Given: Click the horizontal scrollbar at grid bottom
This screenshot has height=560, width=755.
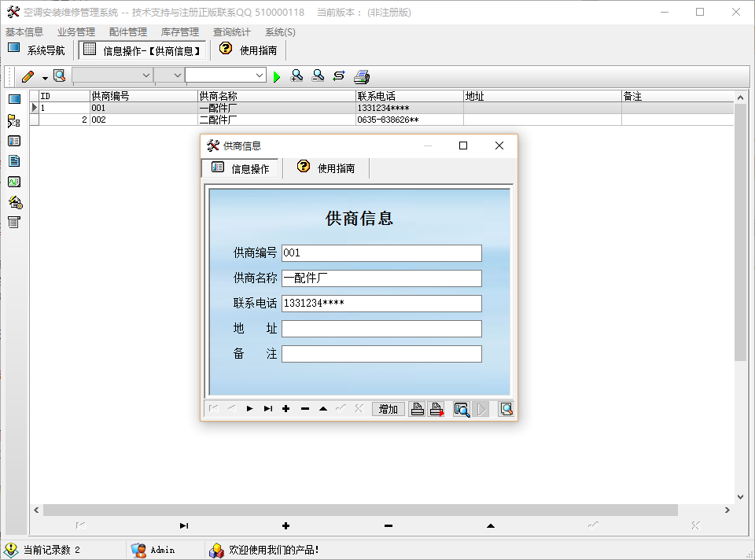Looking at the screenshot, I should pos(359,510).
